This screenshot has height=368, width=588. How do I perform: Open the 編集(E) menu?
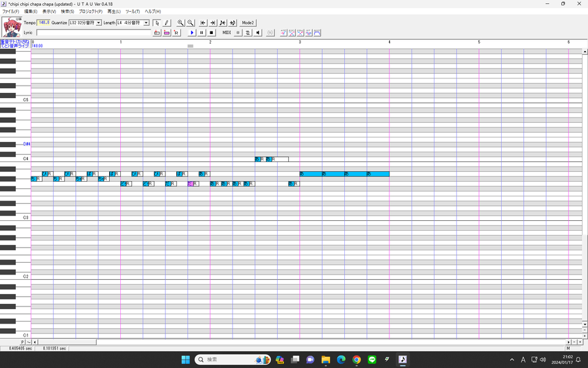[31, 12]
